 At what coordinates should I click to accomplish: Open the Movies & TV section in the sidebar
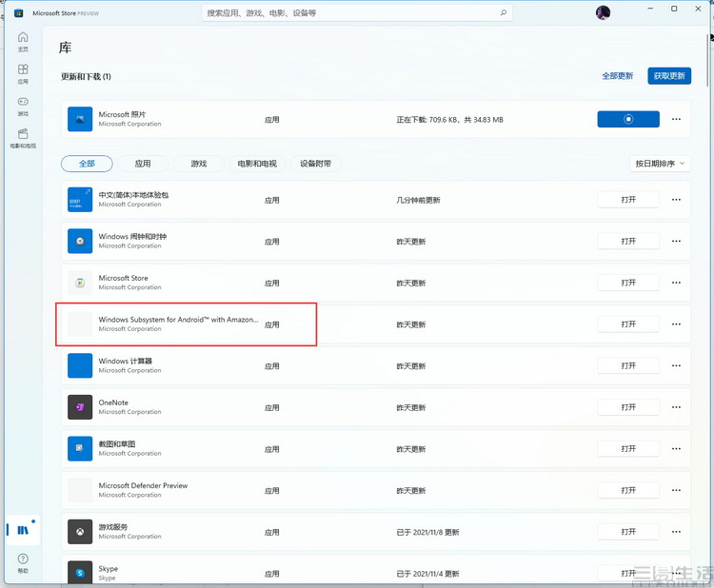click(x=23, y=138)
